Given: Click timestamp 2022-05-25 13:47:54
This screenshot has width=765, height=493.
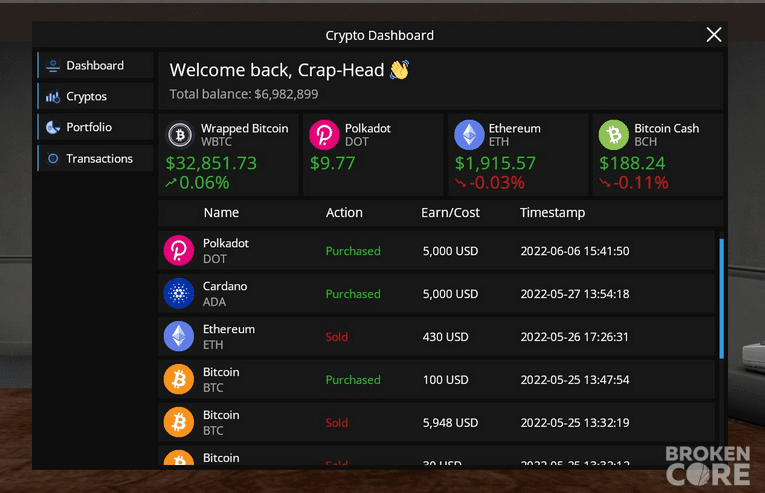Looking at the screenshot, I should (x=575, y=380).
